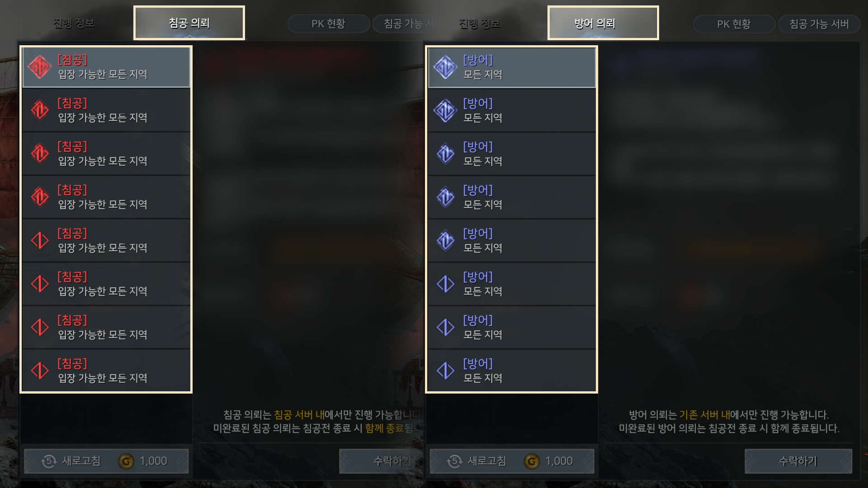
Task: Open the left PK 현황 tab
Action: (329, 24)
